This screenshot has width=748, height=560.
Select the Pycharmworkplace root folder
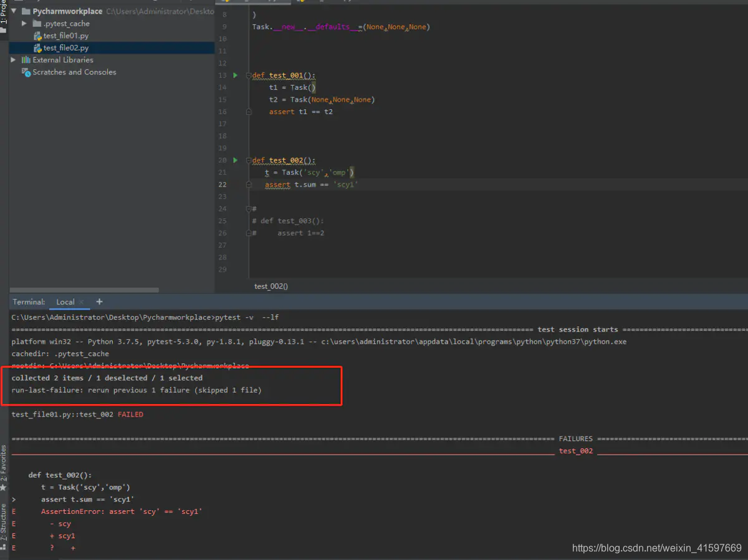[67, 11]
